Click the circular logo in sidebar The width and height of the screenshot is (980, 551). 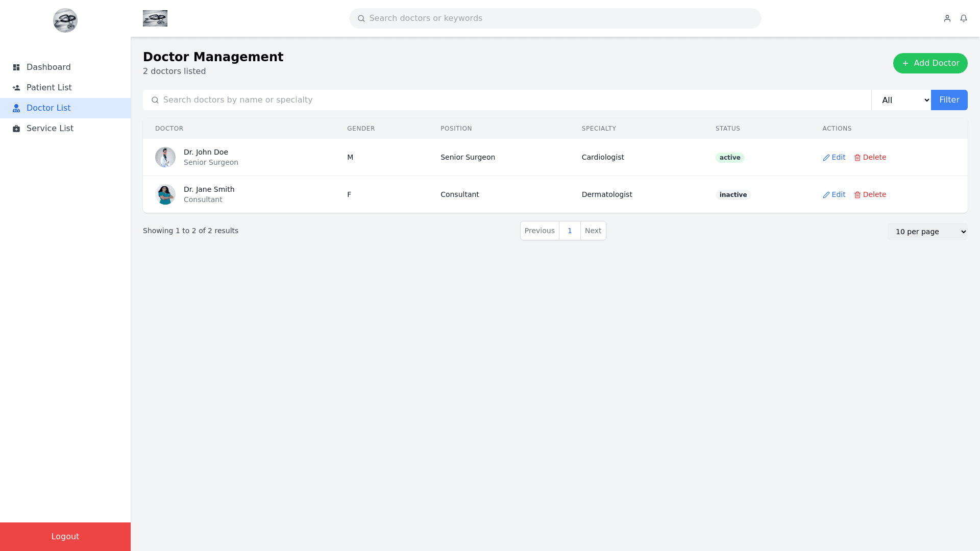click(x=65, y=20)
